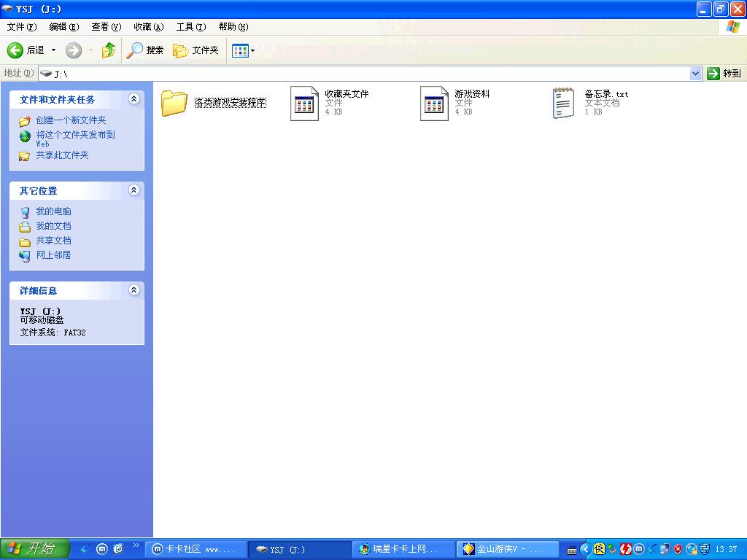Click the YSJ (J:) taskbar button
747x560 pixels.
click(300, 549)
